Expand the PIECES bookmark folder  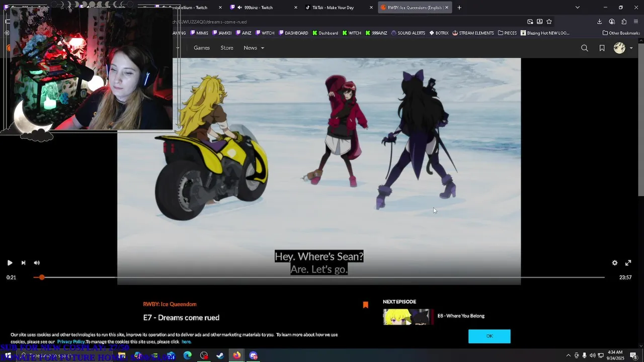coord(507,33)
